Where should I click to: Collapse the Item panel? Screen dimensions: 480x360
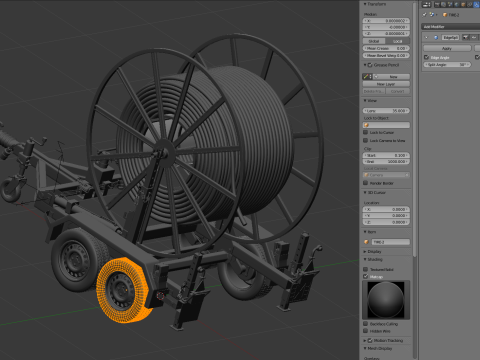(365, 232)
